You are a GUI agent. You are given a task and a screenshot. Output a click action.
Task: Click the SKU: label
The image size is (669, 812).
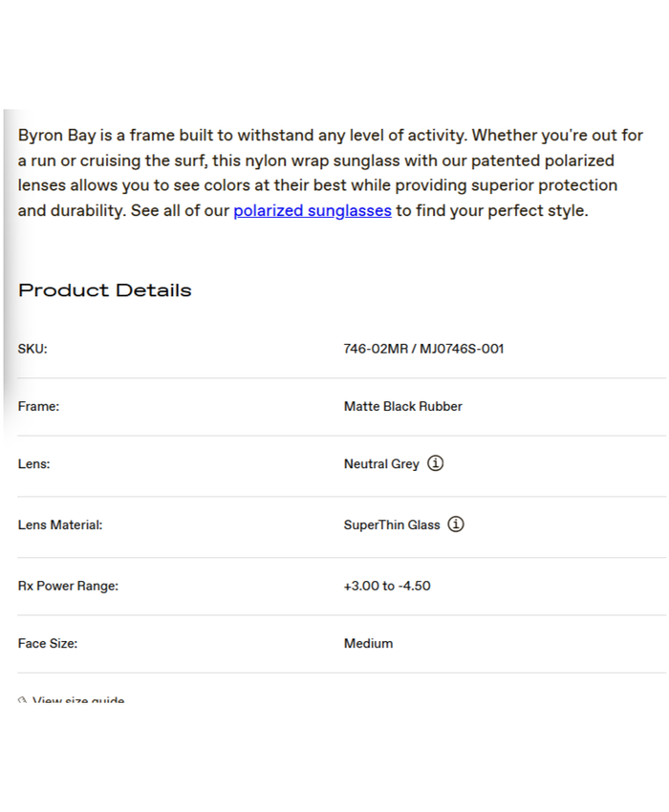tap(32, 349)
